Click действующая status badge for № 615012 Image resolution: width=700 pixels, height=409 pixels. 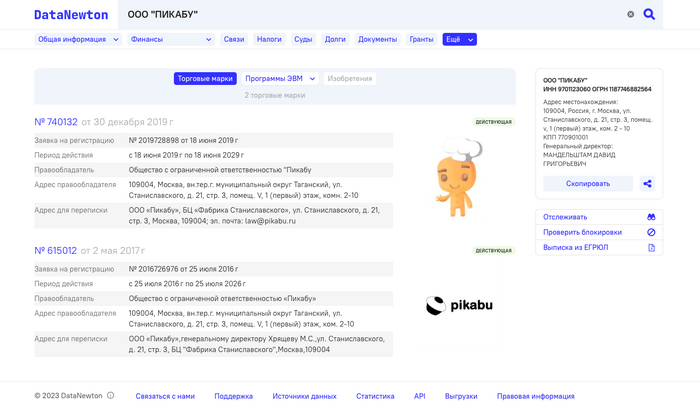coord(493,250)
